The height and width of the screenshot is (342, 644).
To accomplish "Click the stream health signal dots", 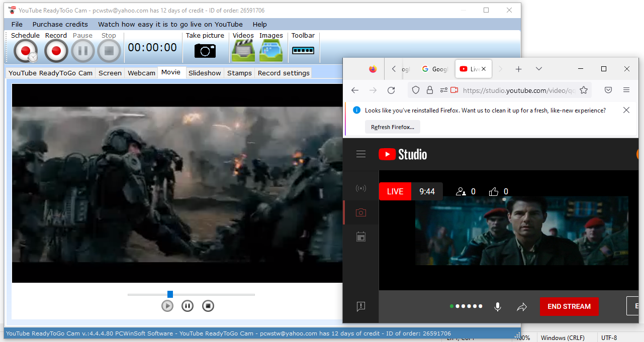I will [467, 306].
